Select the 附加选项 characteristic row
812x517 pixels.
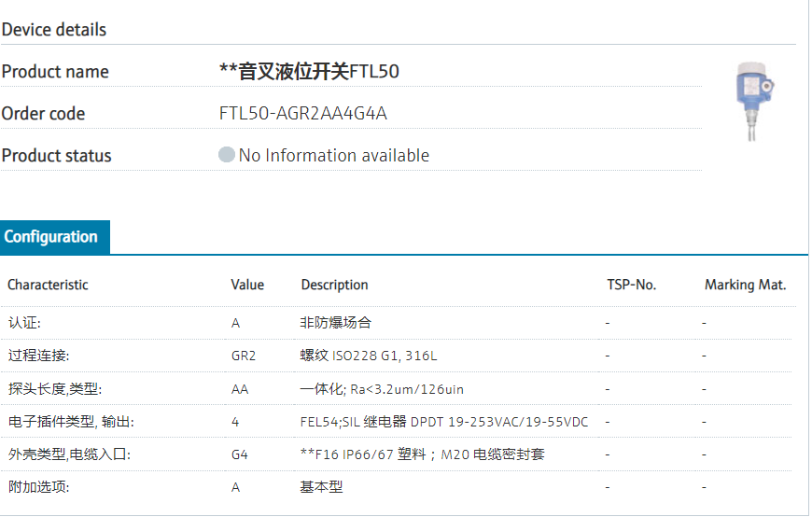coord(38,487)
